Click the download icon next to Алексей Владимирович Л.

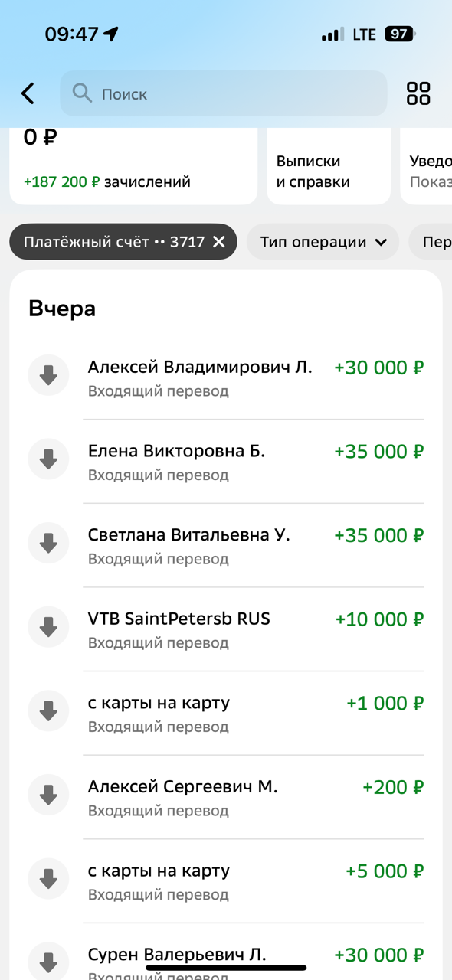click(x=48, y=374)
